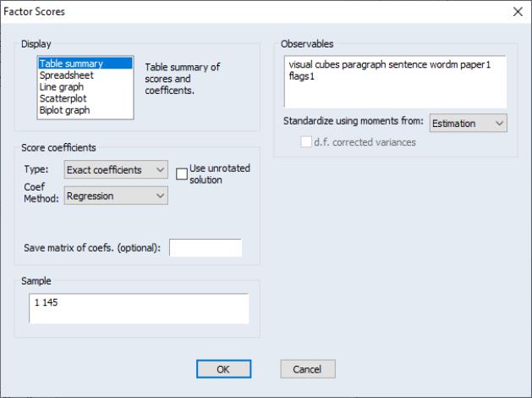
Task: Click into the Sample range text box
Action: coord(138,308)
